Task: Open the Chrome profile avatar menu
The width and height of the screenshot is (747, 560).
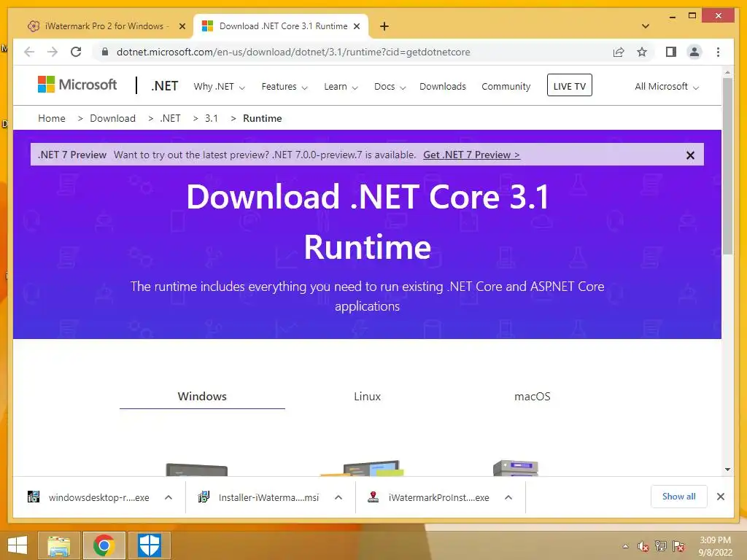Action: coord(694,52)
